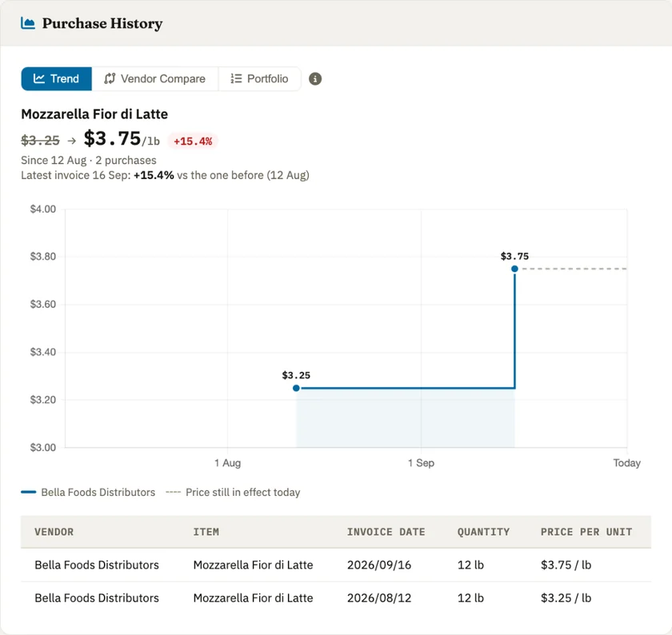This screenshot has width=672, height=635.
Task: Click the PRICE PER UNIT column header
Action: [586, 532]
